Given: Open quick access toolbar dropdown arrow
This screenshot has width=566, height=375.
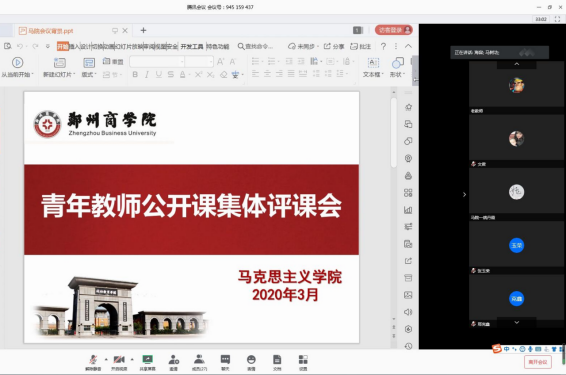Looking at the screenshot, I should tap(48, 46).
